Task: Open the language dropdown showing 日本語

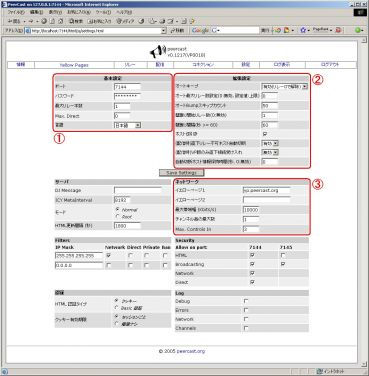Action: 127,125
